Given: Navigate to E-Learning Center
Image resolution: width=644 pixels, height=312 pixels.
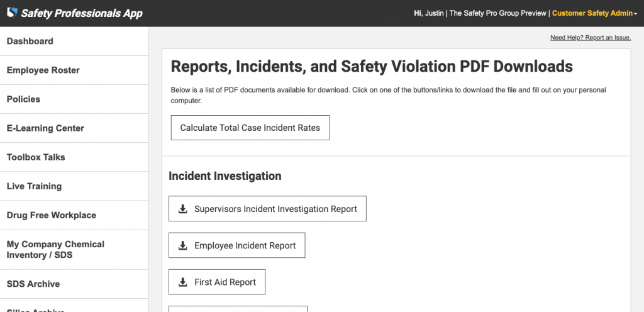Looking at the screenshot, I should tap(74, 128).
